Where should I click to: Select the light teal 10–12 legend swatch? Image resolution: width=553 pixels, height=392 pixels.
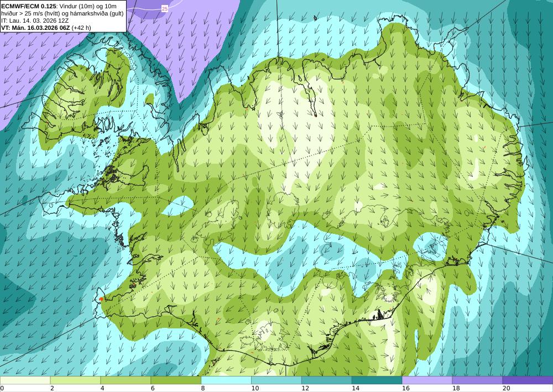(276, 380)
